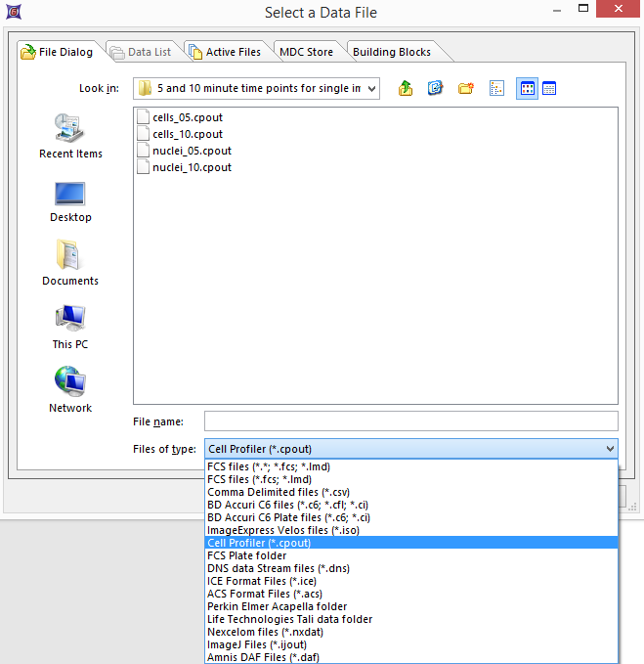Click the File name text field
Screen dimensions: 644x664
[410, 421]
